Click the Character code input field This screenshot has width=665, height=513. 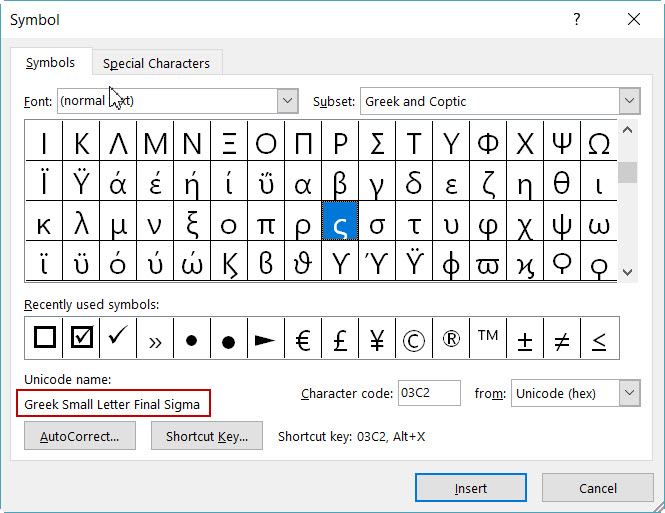tap(429, 393)
